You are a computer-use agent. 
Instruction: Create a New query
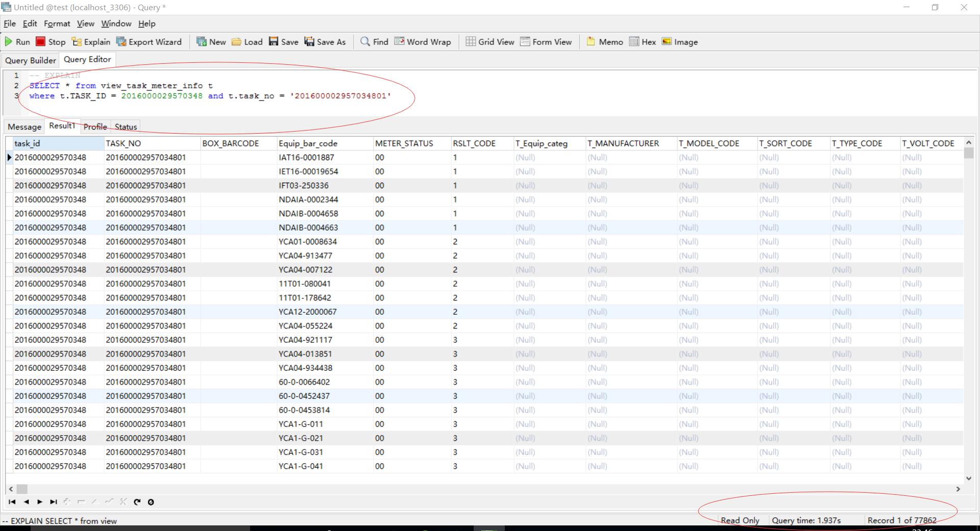[211, 42]
